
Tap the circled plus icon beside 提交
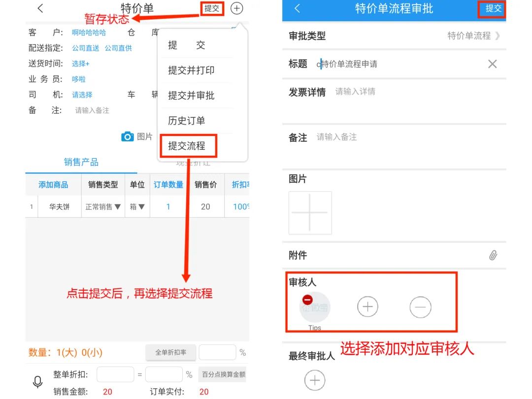coord(236,8)
